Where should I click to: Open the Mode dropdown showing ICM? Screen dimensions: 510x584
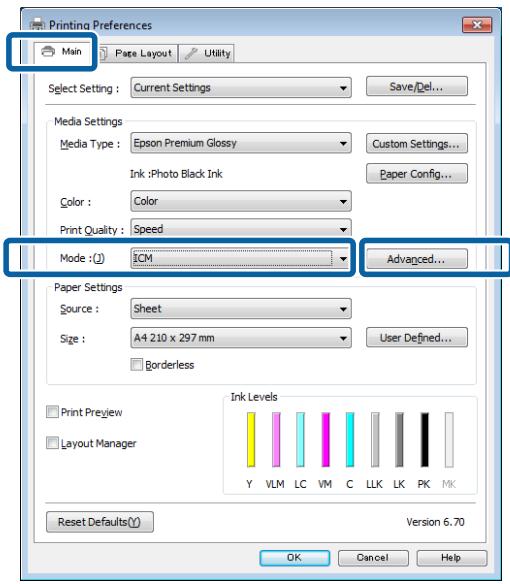tap(241, 258)
